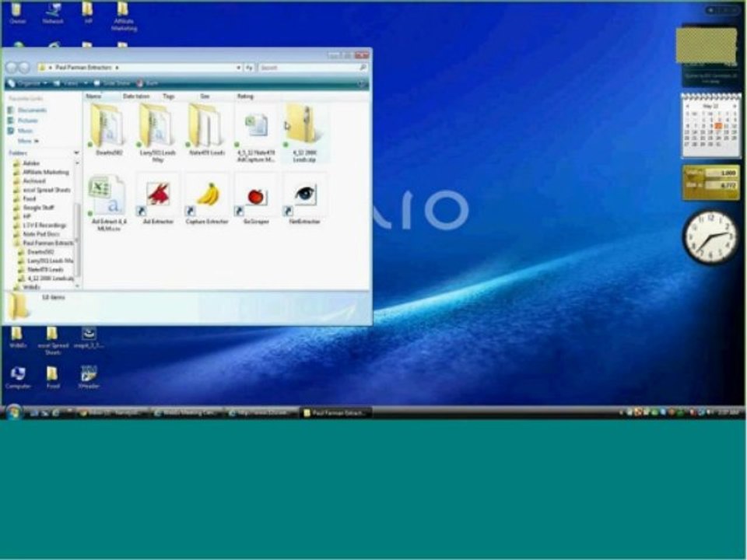Click the address bar refresh button

[x=249, y=68]
